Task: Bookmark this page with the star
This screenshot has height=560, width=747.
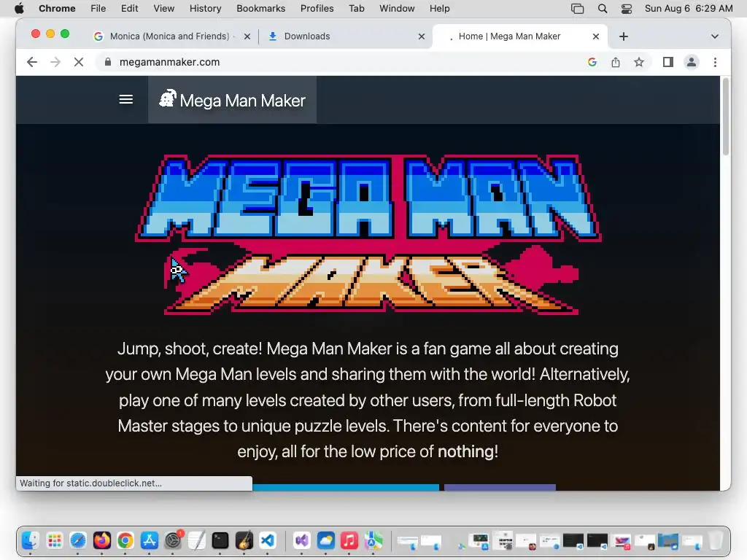Action: [639, 62]
